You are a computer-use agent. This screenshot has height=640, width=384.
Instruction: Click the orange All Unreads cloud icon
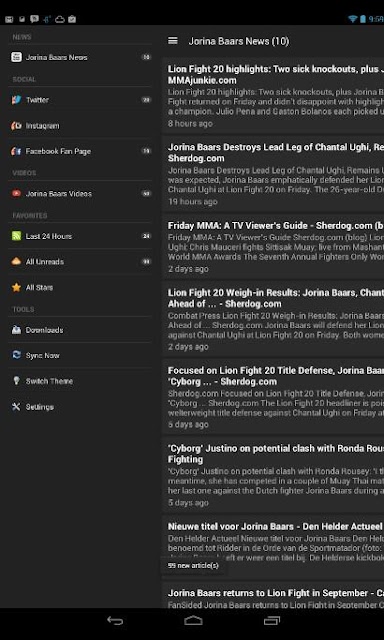pyautogui.click(x=16, y=262)
